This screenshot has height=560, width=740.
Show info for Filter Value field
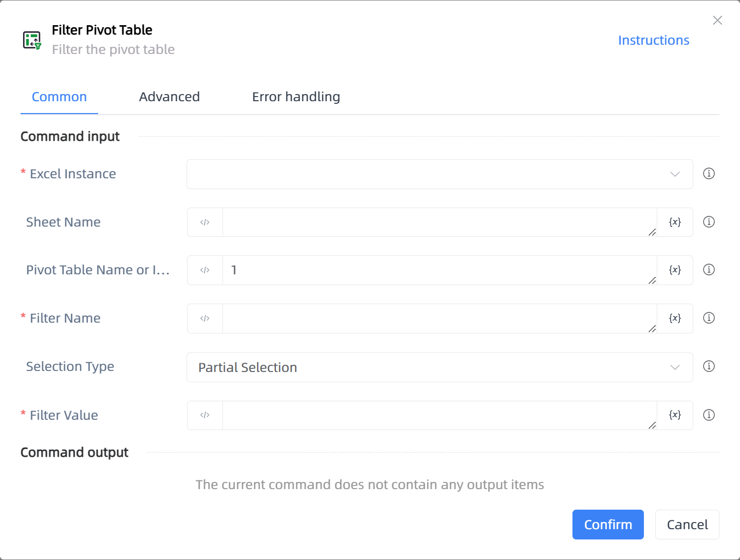tap(709, 415)
